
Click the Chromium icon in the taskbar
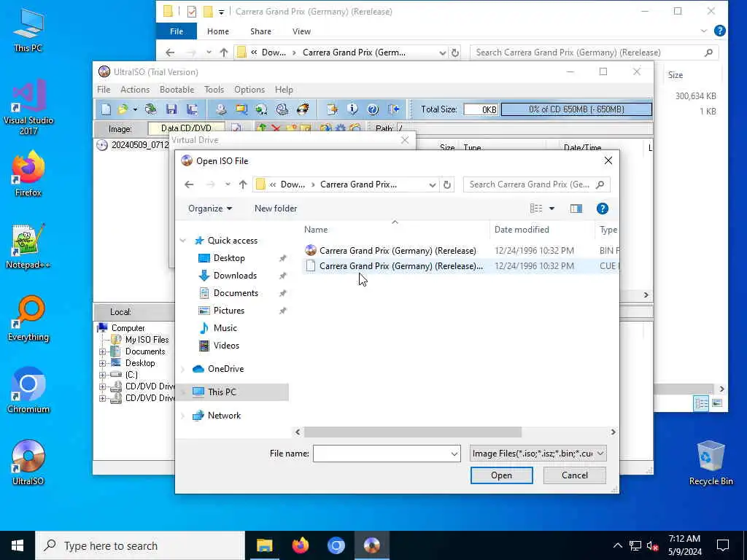336,545
